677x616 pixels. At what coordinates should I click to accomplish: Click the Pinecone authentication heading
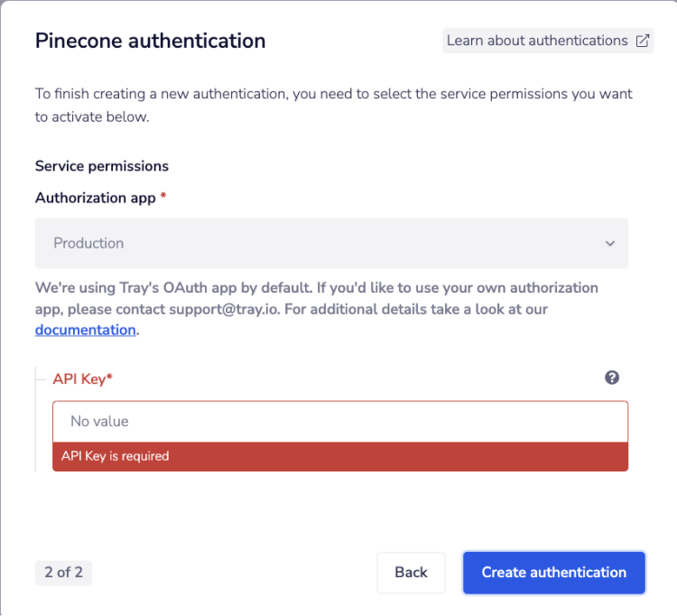click(150, 41)
